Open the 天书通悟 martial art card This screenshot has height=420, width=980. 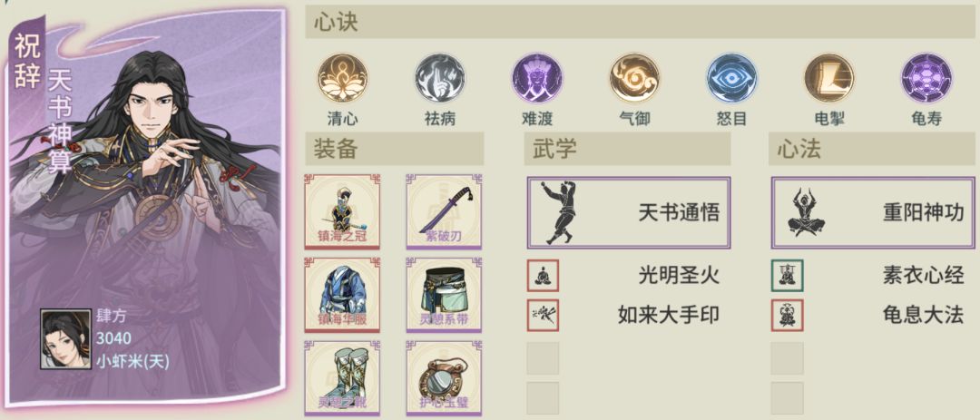pos(629,212)
